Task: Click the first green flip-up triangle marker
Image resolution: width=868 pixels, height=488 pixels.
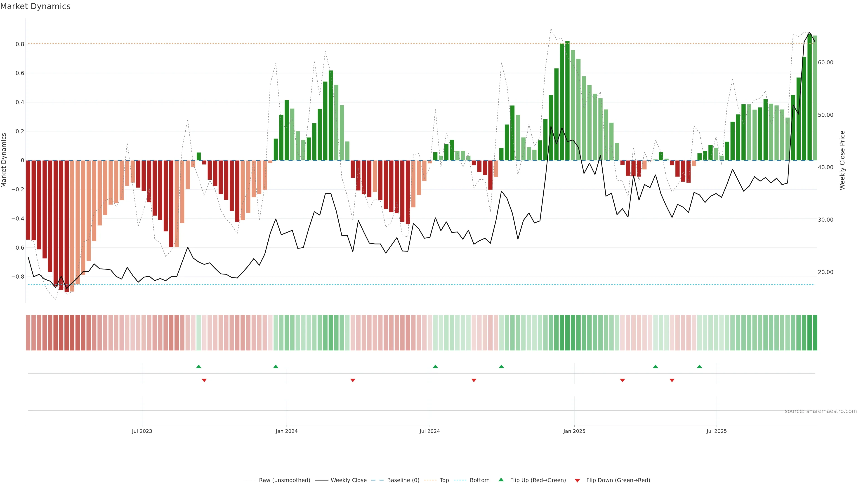Action: point(198,366)
